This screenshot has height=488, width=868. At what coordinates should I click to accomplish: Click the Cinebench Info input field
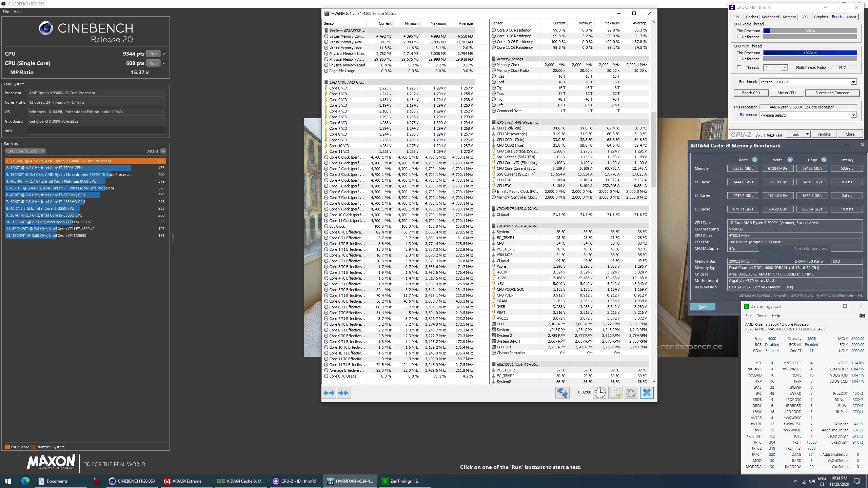click(97, 131)
